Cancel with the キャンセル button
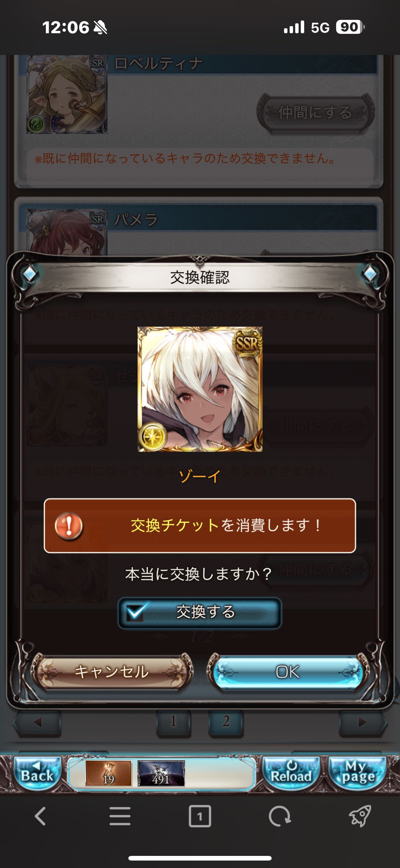This screenshot has height=868, width=400. tap(112, 671)
